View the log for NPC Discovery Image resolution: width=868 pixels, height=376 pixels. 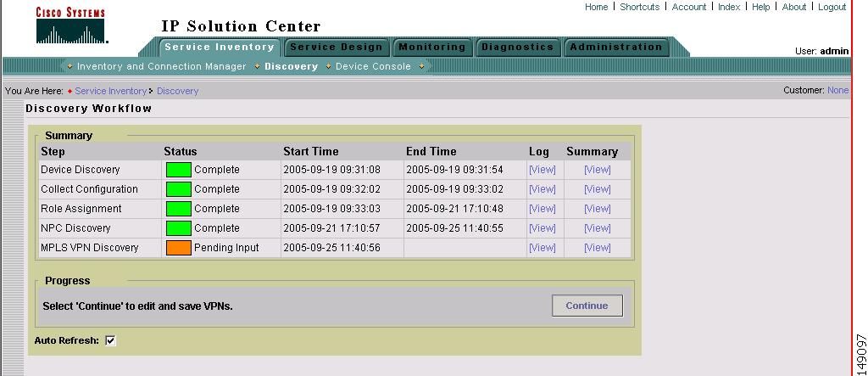tap(542, 228)
